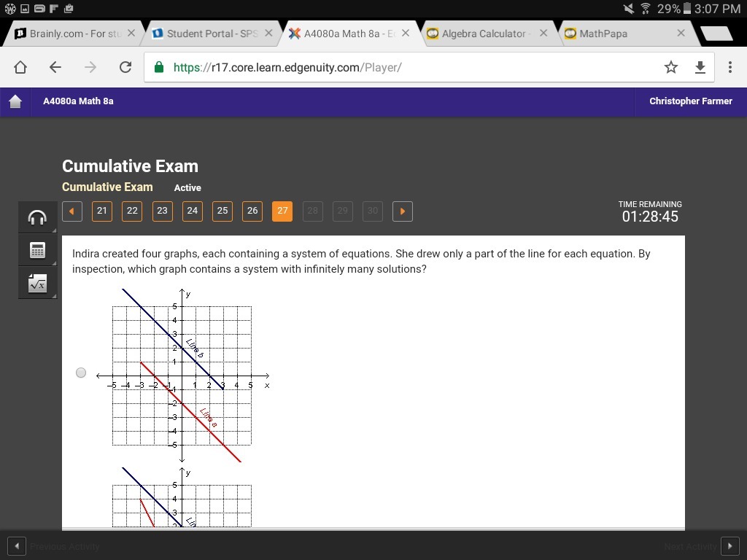Tap the muted sound status icon

(630, 9)
